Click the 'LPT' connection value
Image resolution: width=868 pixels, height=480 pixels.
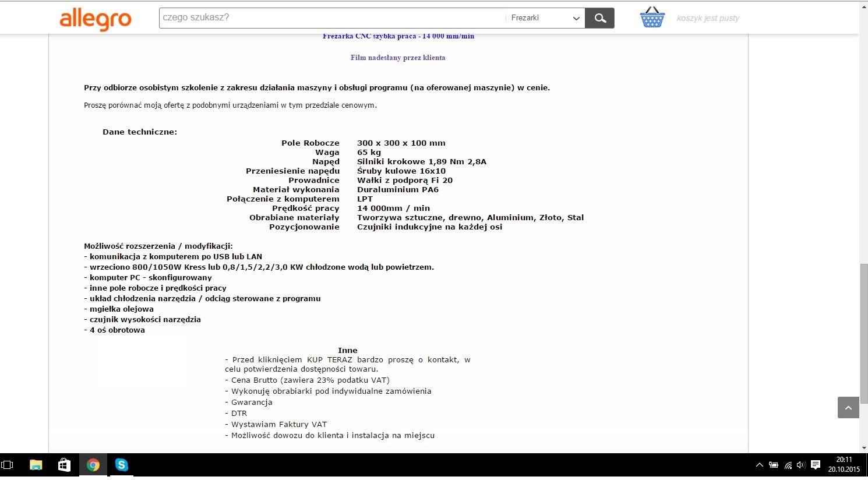tap(365, 199)
